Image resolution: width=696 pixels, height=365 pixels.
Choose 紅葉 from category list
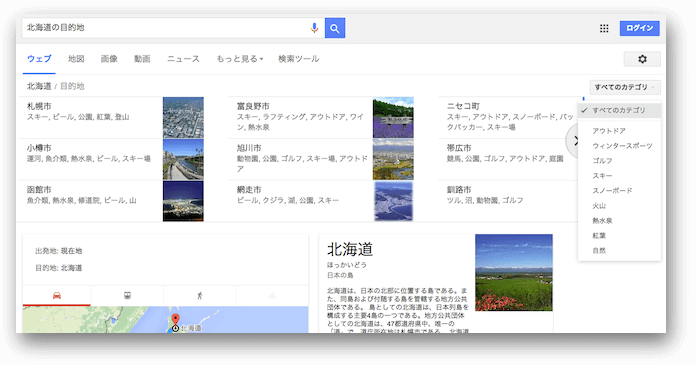[619, 236]
